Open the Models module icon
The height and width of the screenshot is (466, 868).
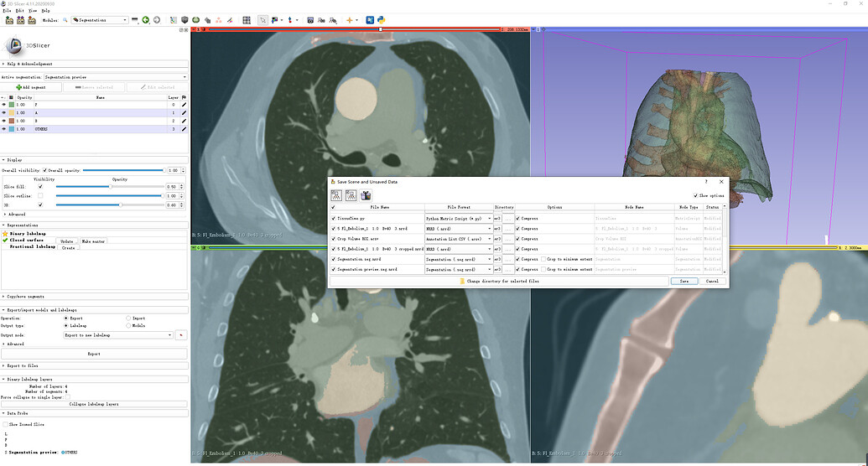point(196,20)
